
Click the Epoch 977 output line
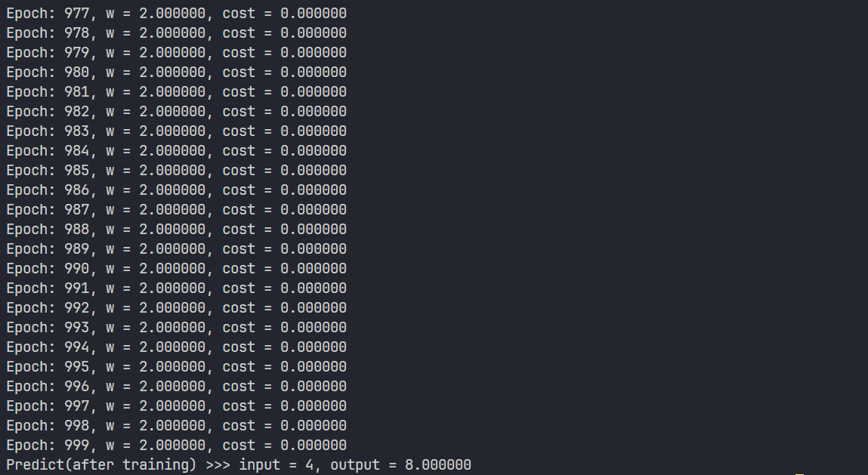coord(177,14)
